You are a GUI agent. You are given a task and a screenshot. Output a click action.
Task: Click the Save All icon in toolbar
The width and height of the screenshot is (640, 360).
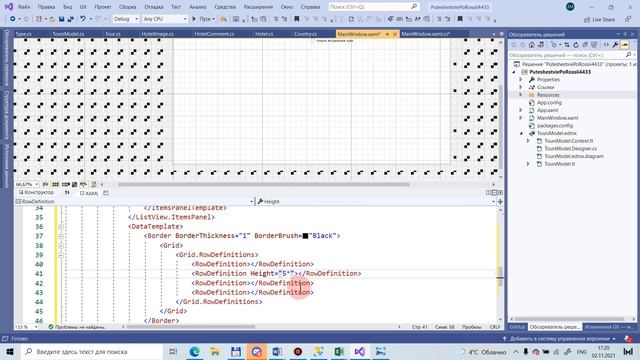click(x=70, y=19)
